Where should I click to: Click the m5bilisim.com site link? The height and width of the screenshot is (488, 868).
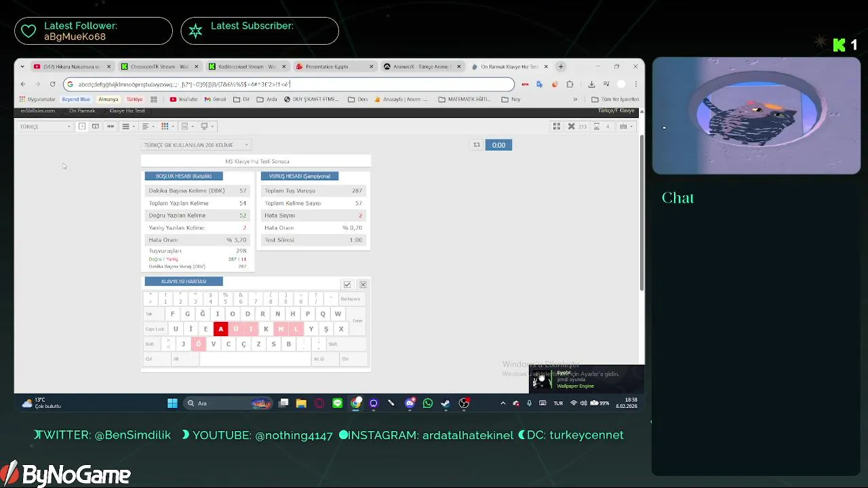tap(37, 110)
